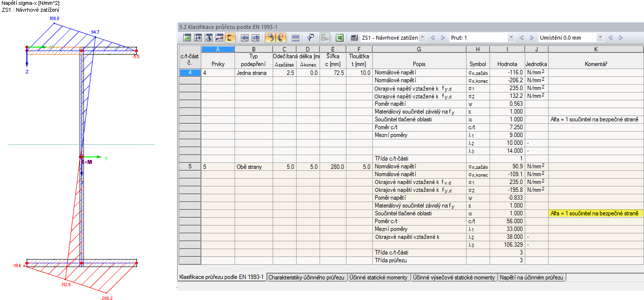Click the second toolbar icon with plus marks
This screenshot has height=300, width=644.
click(x=198, y=38)
